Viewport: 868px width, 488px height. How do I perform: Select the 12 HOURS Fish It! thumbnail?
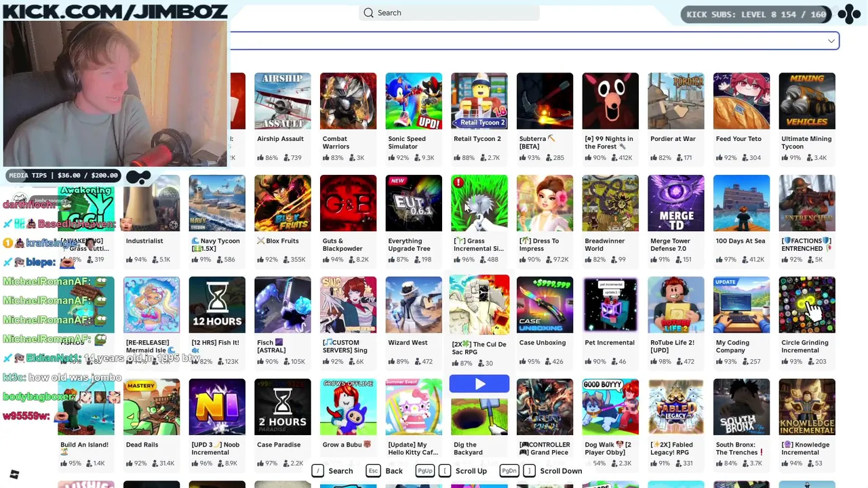tap(217, 305)
